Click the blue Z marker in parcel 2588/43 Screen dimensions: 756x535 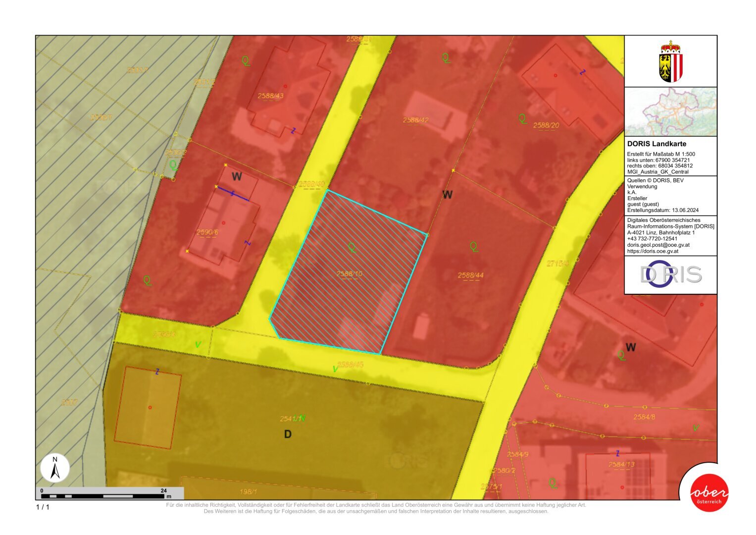(x=293, y=130)
